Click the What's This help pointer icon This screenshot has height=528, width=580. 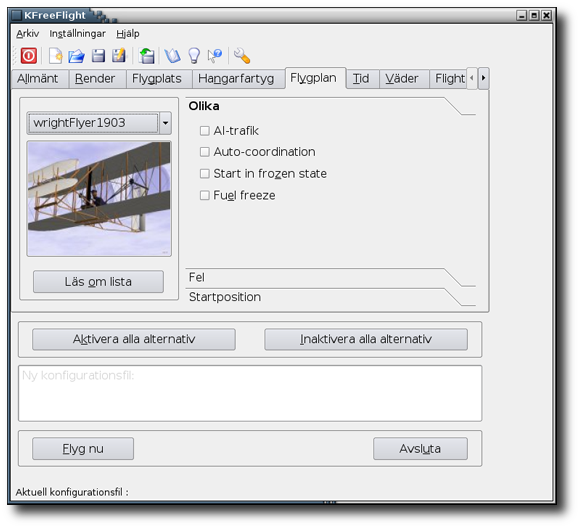(215, 56)
